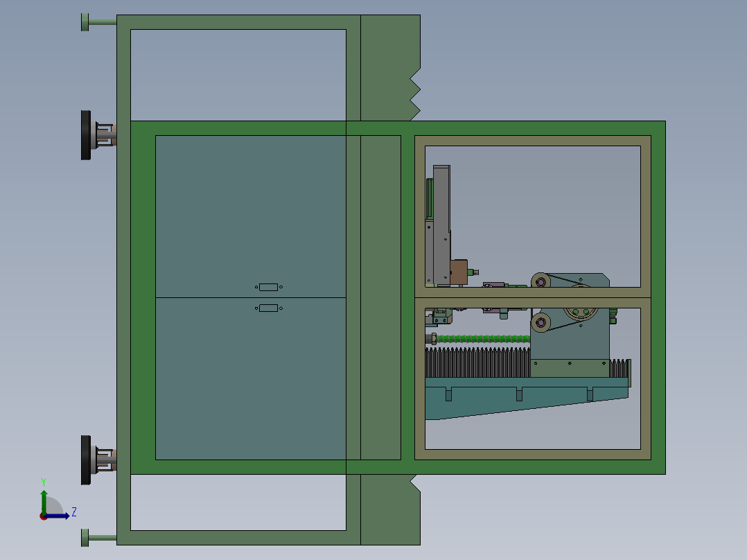The image size is (747, 560).
Task: Select the purple block on the crossbar
Action: click(493, 285)
